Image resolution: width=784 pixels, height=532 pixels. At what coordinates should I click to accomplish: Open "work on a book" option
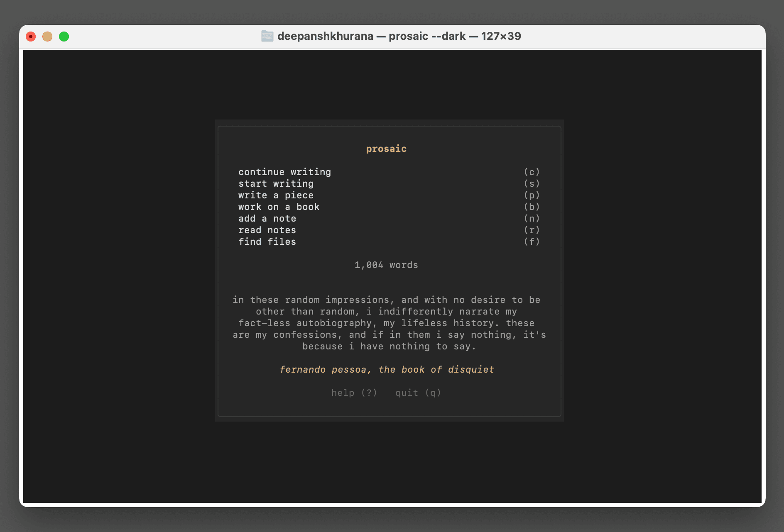pos(279,207)
